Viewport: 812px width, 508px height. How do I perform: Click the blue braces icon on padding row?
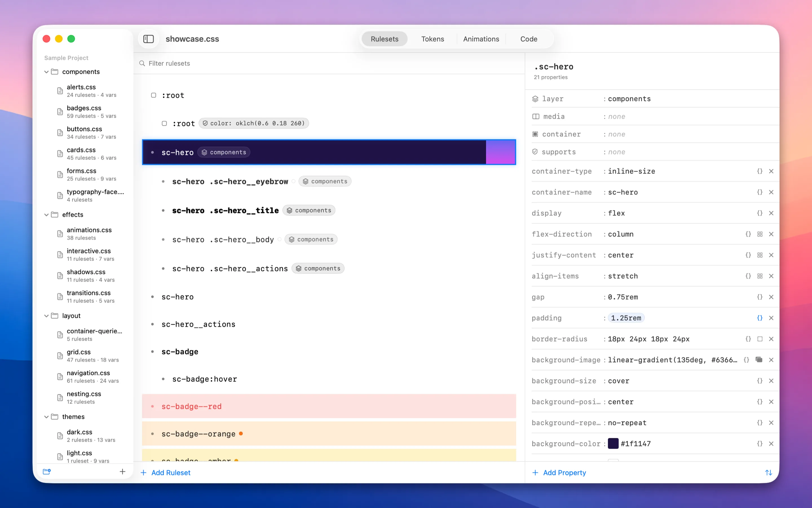click(x=760, y=318)
